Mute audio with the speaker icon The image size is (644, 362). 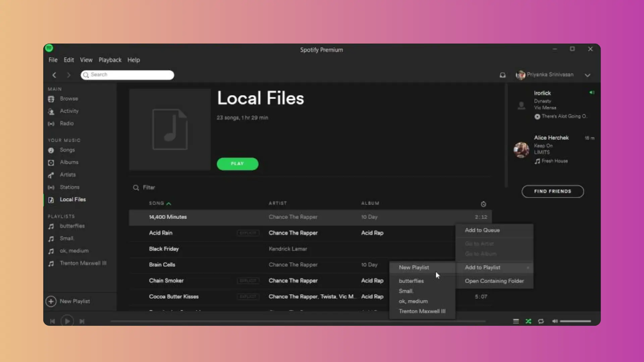pyautogui.click(x=555, y=321)
